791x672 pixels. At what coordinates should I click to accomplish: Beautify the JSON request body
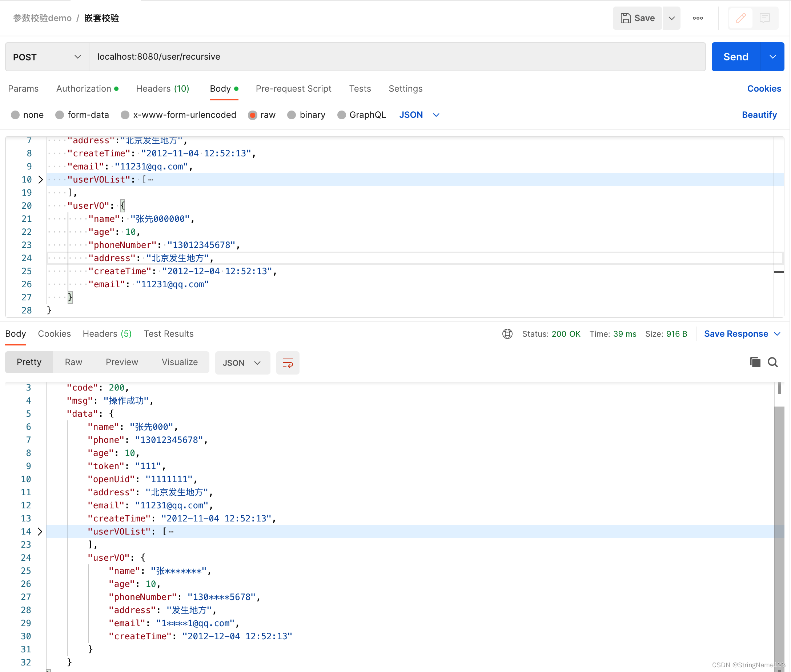pos(759,115)
